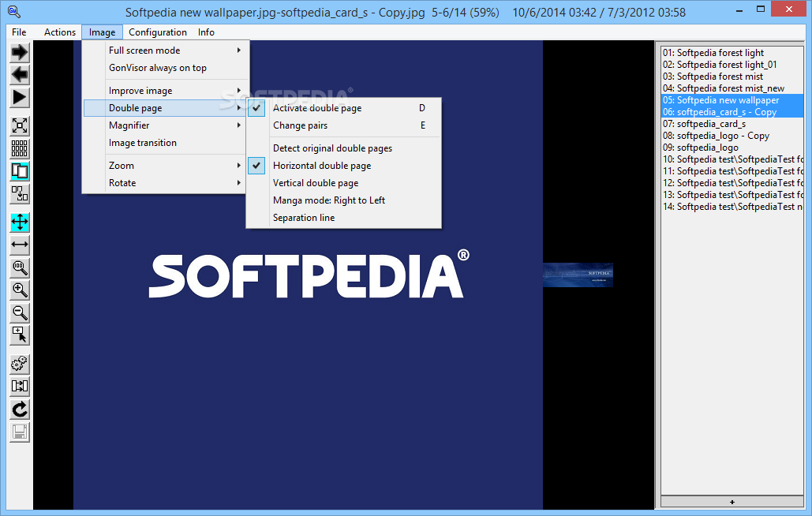Open the thumbnail grid view icon

[20, 148]
